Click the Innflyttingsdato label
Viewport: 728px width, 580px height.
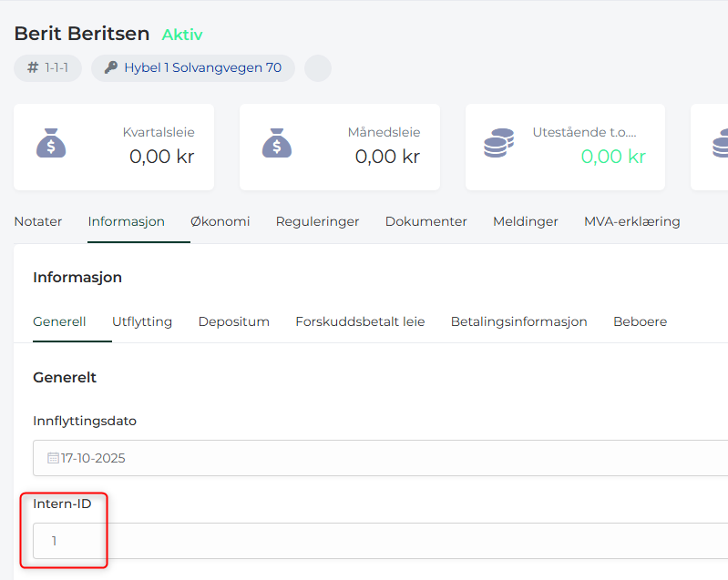click(85, 421)
